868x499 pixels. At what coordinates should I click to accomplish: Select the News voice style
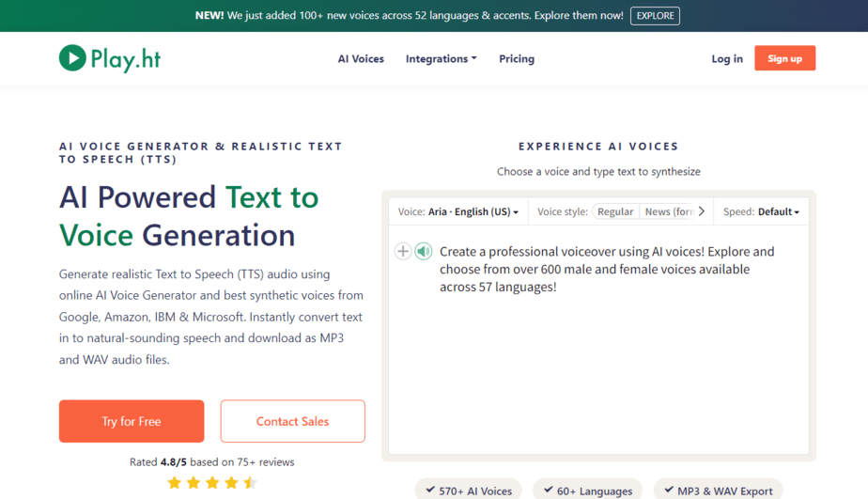pyautogui.click(x=669, y=211)
